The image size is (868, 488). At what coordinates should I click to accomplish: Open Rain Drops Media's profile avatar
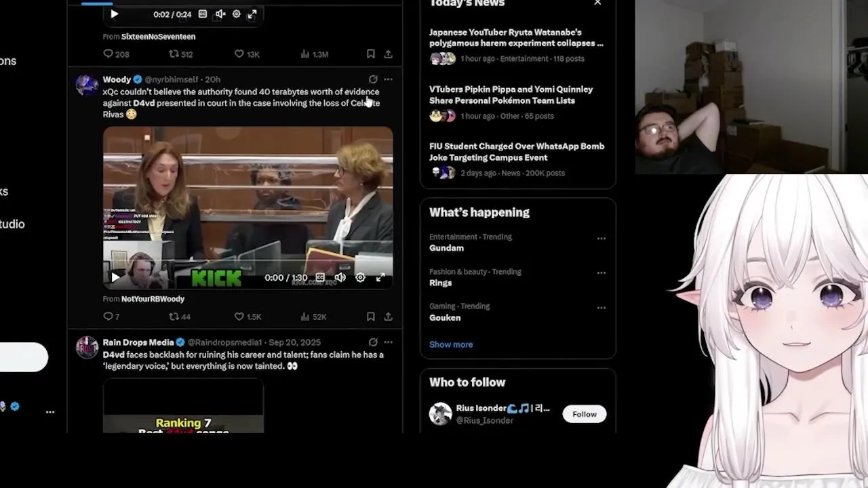pyautogui.click(x=87, y=348)
